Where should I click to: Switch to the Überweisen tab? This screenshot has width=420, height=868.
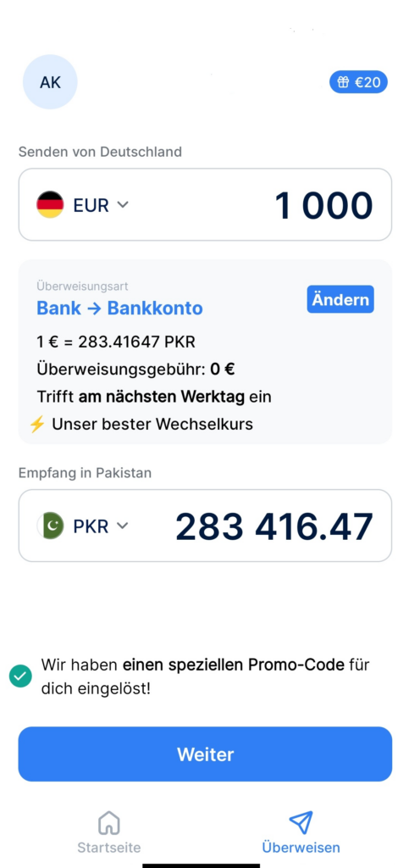(301, 832)
